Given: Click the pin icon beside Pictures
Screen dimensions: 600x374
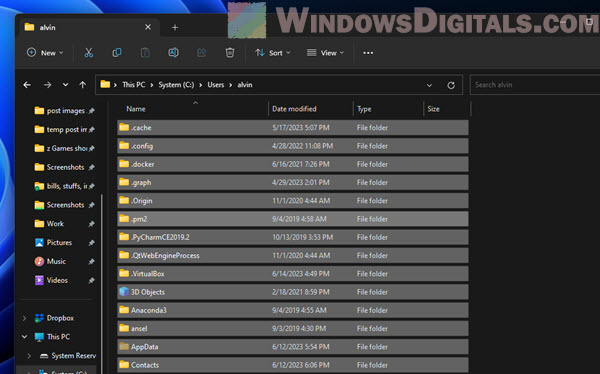Looking at the screenshot, I should (91, 243).
